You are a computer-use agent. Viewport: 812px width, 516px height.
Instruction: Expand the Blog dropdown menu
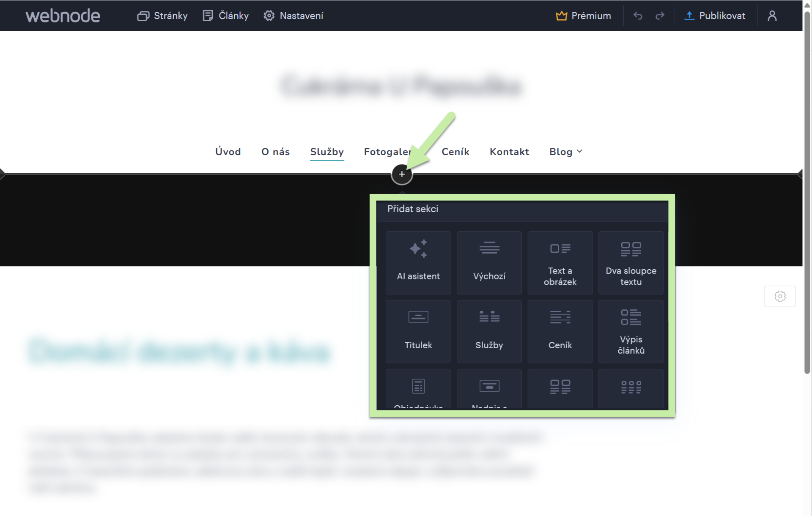pos(566,152)
